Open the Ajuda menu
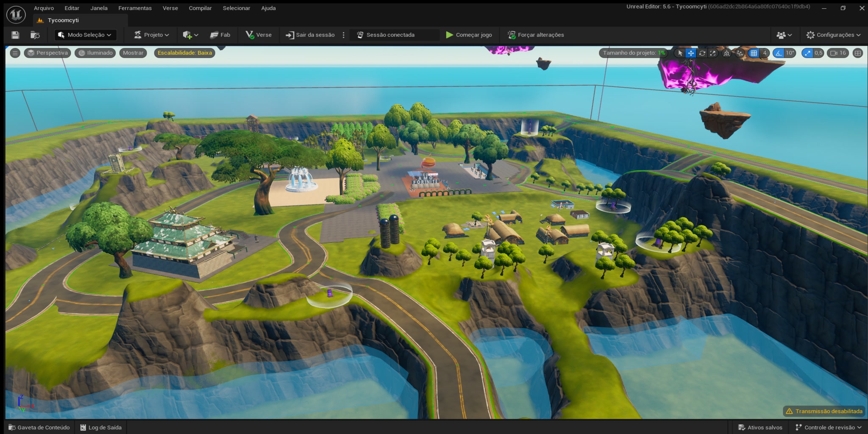Screen dimensions: 868x434 268,8
